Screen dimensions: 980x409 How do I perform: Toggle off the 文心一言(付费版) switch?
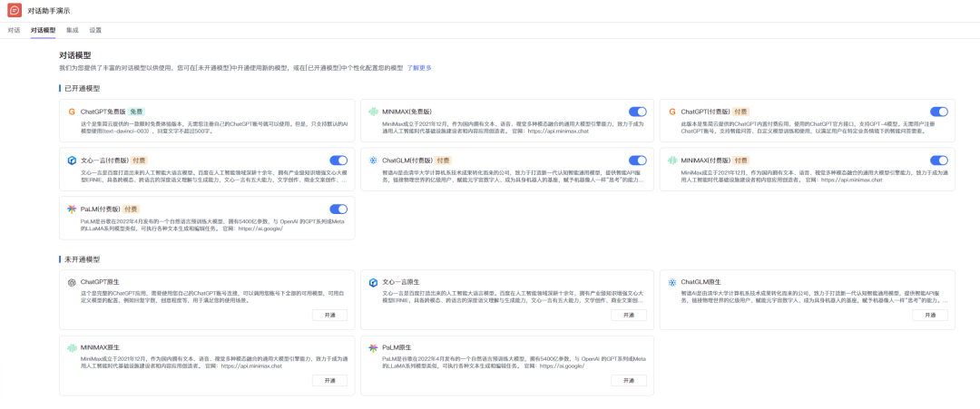click(x=338, y=161)
